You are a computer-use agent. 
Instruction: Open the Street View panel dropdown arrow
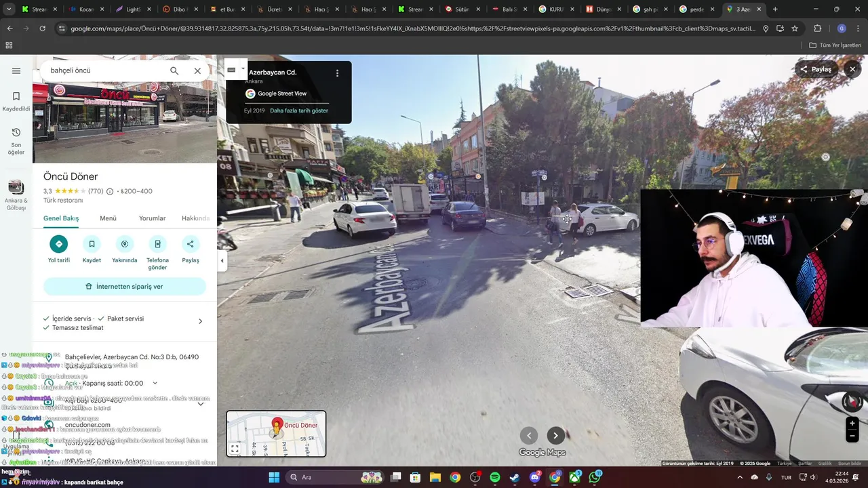point(243,68)
